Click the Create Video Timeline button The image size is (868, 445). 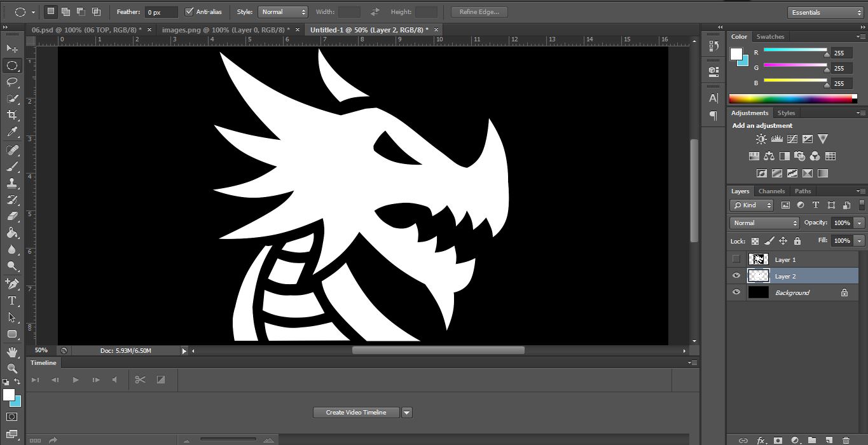point(355,413)
